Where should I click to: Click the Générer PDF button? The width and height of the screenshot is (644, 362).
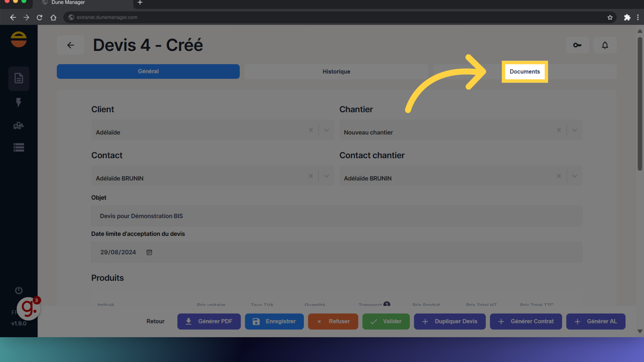[209, 321]
